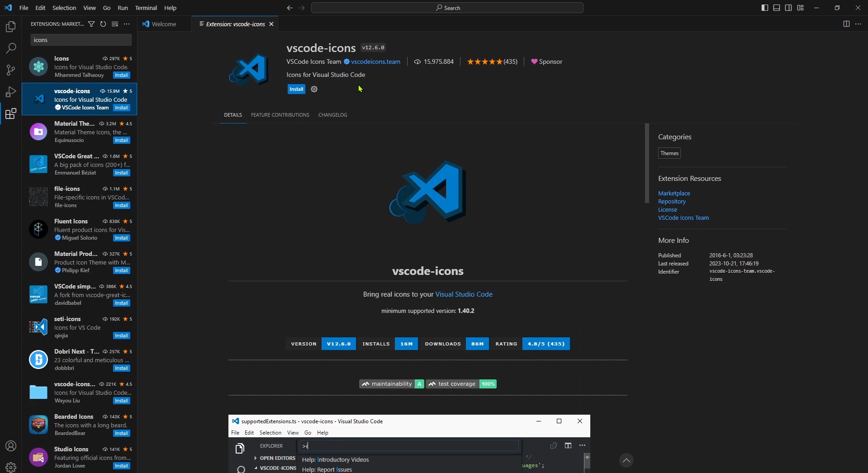This screenshot has width=868, height=473.
Task: Open the Selection menu
Action: tap(64, 8)
